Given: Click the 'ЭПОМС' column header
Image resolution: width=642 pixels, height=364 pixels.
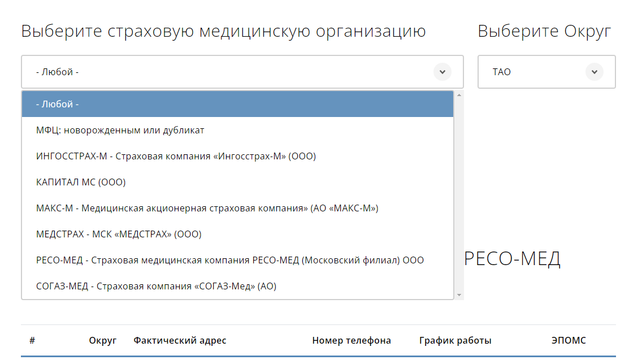Looking at the screenshot, I should point(569,340).
